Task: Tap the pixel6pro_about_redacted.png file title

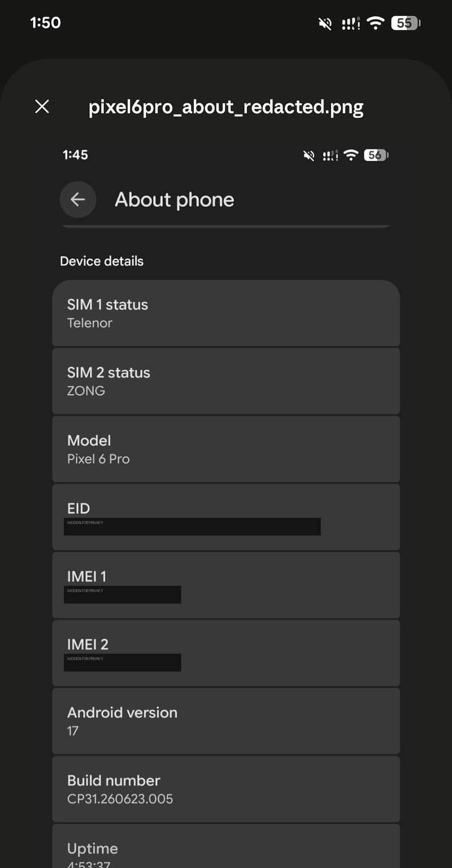Action: click(x=226, y=107)
